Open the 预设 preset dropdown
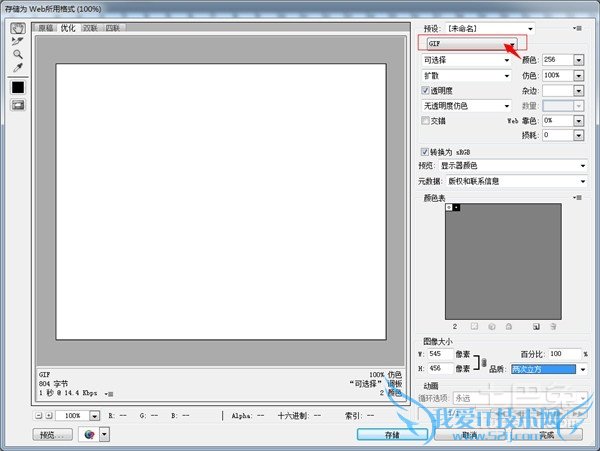The width and height of the screenshot is (600, 451). coord(490,29)
